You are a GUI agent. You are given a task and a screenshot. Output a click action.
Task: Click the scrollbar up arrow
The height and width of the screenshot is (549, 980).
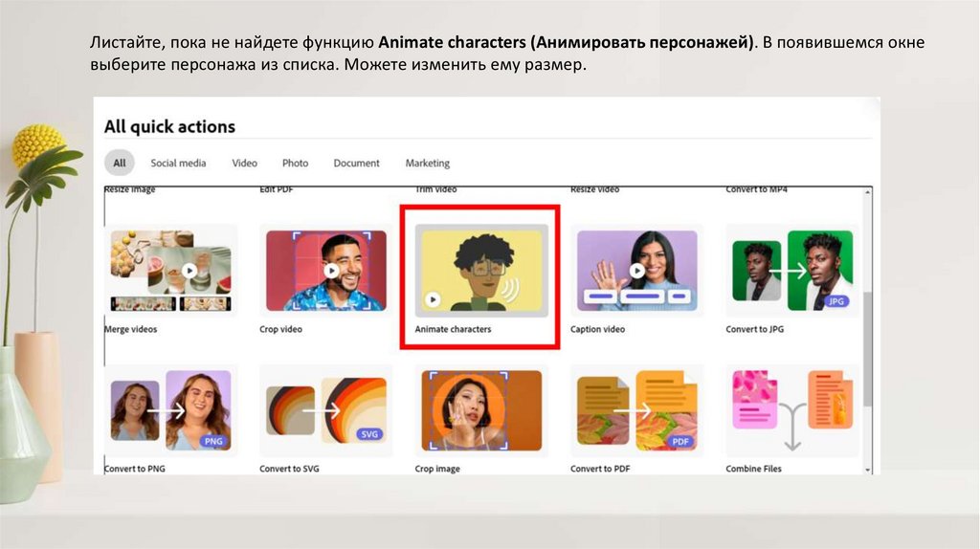pyautogui.click(x=867, y=192)
